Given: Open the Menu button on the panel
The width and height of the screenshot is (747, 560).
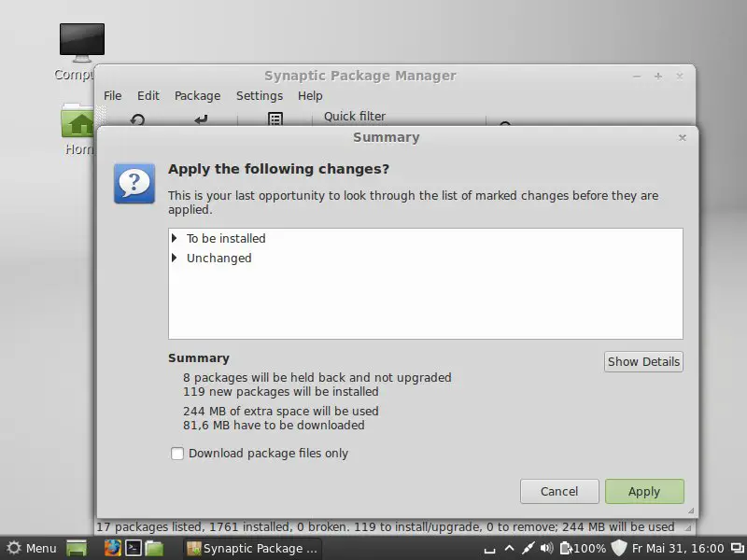Looking at the screenshot, I should tap(32, 549).
